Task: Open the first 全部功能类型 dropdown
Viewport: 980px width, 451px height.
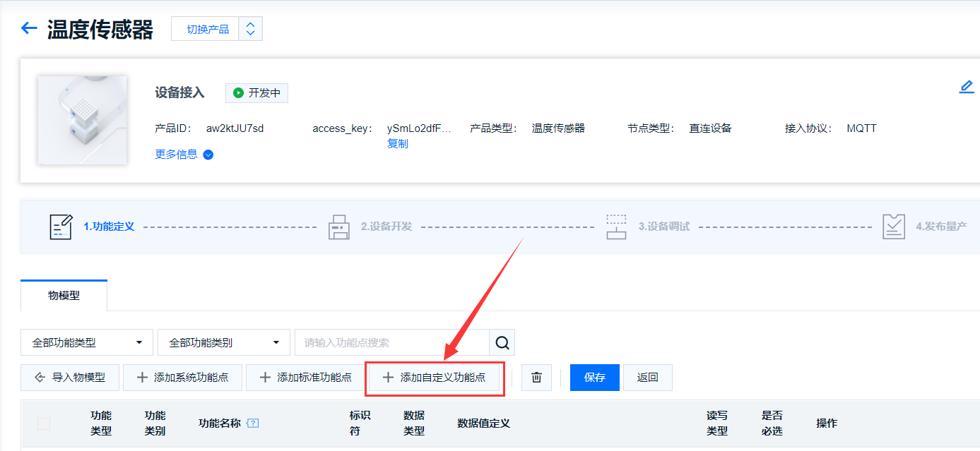Action: coord(85,342)
